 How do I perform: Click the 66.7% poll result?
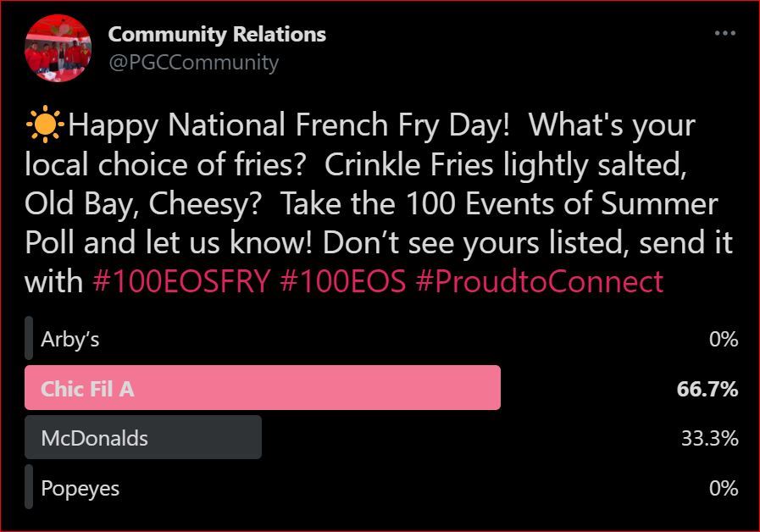pos(707,389)
